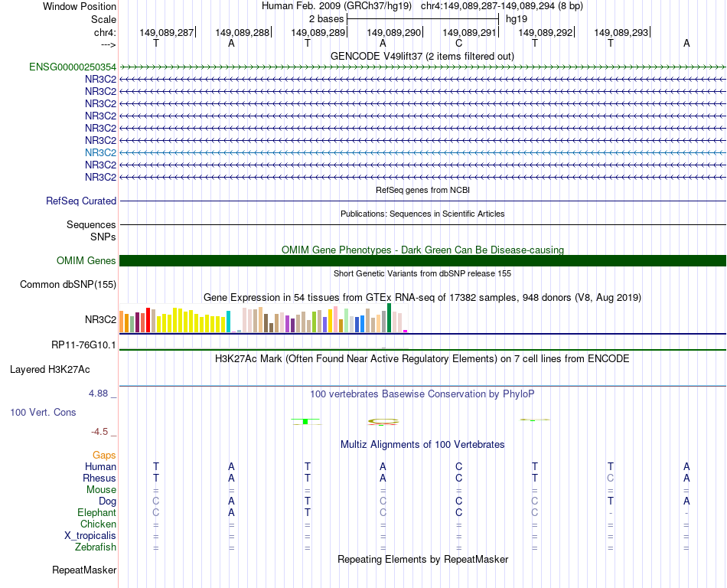This screenshot has height=588, width=727.
Task: Click Short Genetic Variants from dbSNP title
Action: pos(422,273)
